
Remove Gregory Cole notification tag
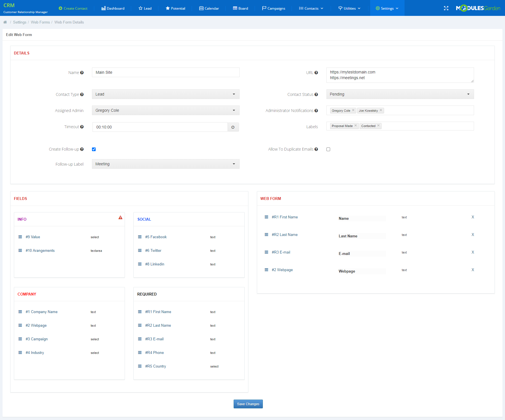point(353,110)
